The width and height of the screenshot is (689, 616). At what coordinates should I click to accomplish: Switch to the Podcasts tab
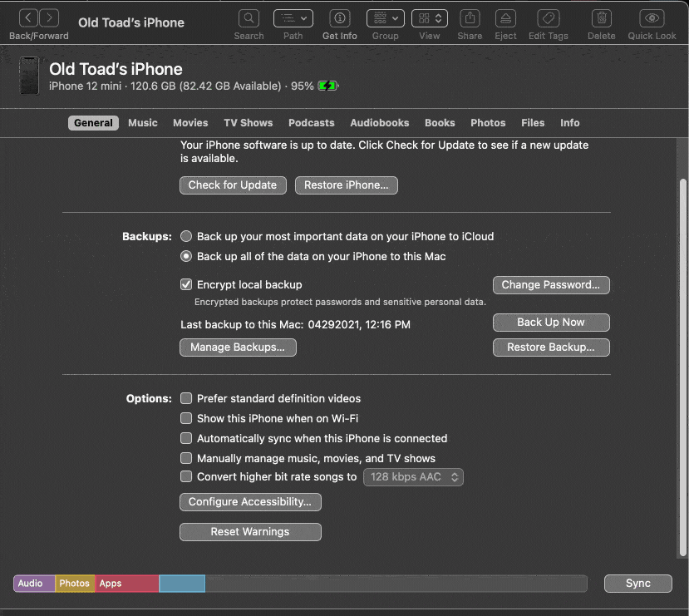point(311,123)
